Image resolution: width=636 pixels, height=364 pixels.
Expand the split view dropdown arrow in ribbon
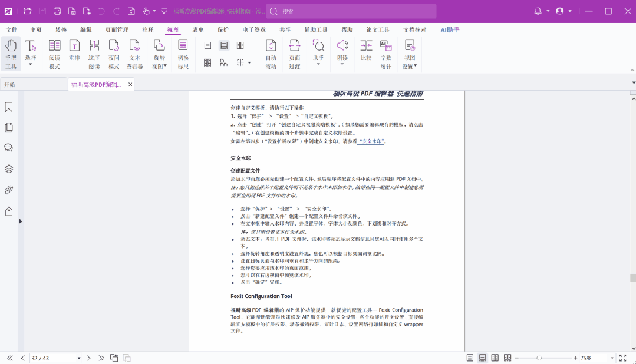(249, 62)
